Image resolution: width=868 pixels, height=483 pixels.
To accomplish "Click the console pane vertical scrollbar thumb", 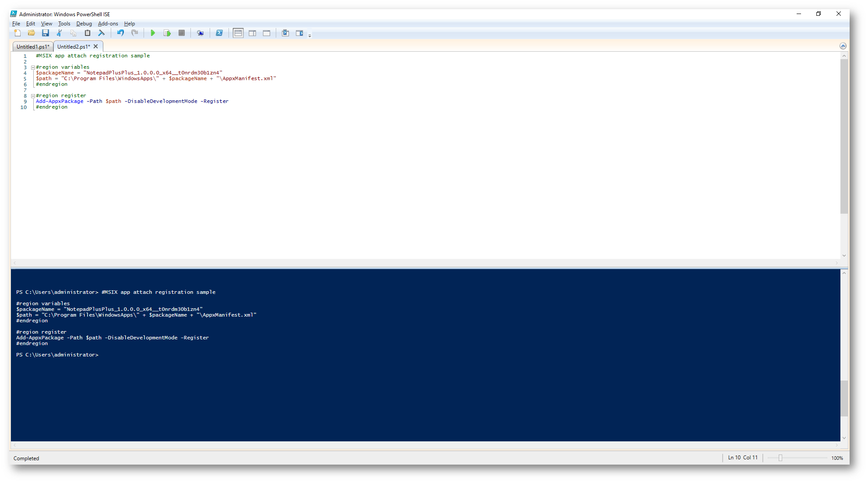I will pos(844,398).
